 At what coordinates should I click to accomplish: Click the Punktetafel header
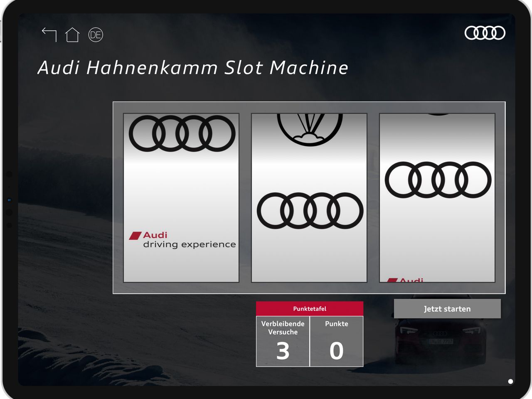(x=310, y=309)
